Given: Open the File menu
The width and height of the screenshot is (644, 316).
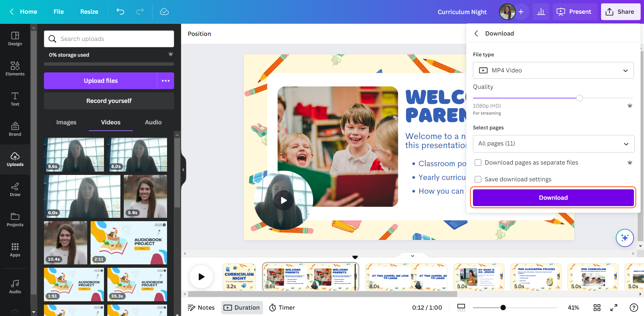Looking at the screenshot, I should 59,12.
